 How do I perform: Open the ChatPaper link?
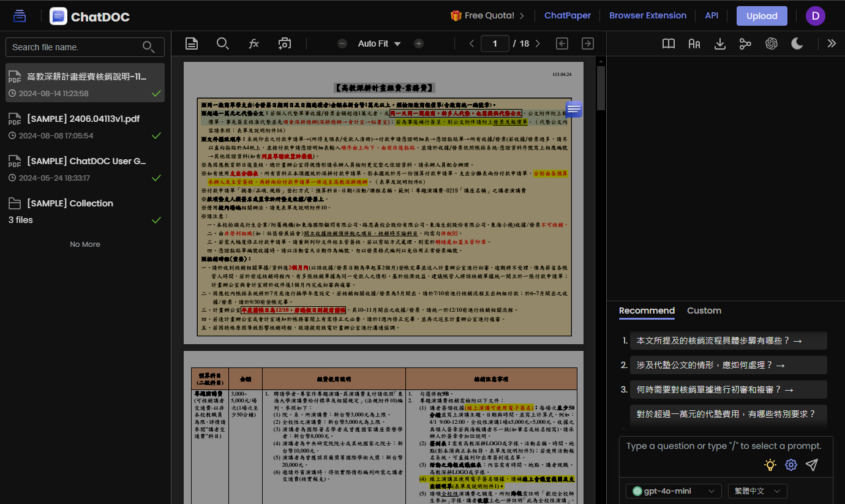[568, 16]
